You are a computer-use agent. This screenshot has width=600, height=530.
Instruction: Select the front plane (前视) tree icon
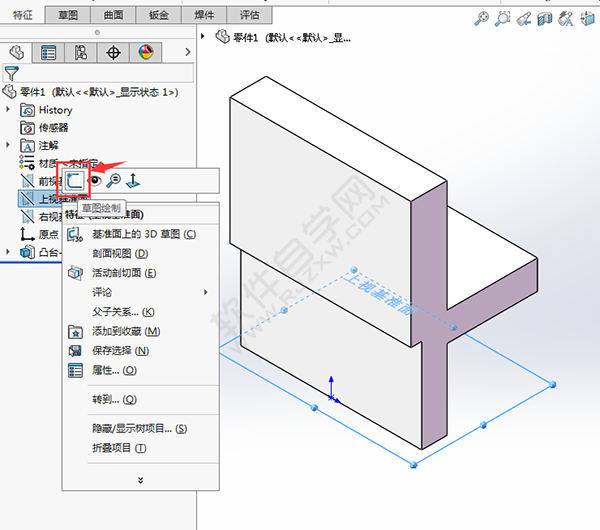pos(27,181)
